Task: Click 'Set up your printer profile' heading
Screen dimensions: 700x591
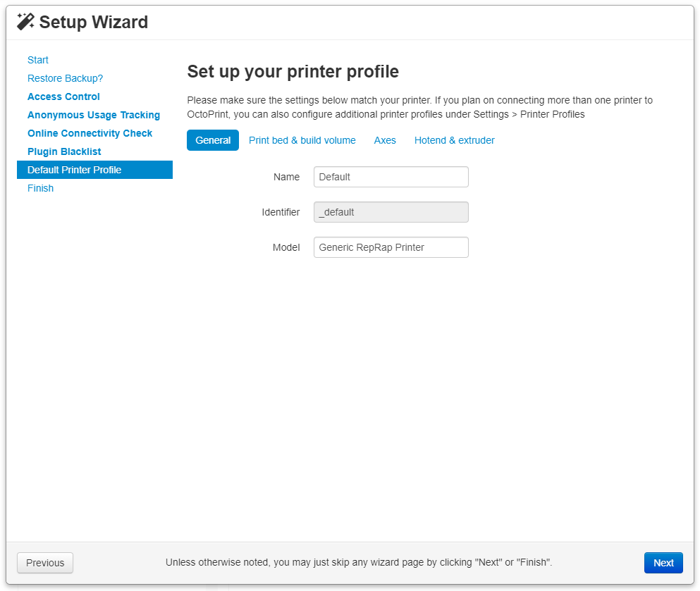Action: coord(293,71)
